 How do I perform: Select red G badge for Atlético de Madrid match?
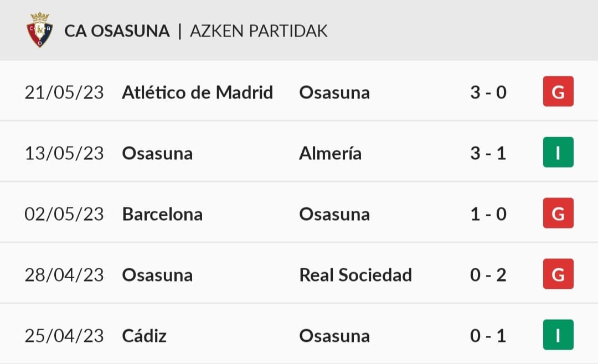point(558,91)
